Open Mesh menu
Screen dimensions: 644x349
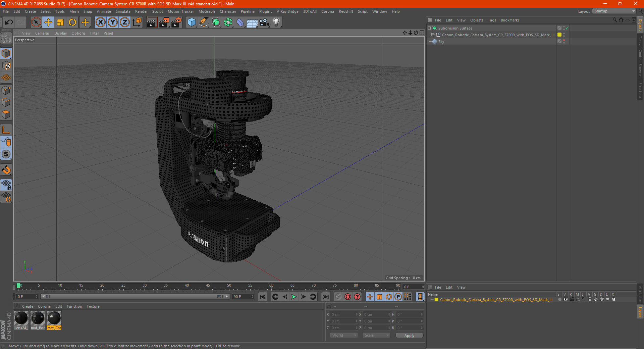74,11
